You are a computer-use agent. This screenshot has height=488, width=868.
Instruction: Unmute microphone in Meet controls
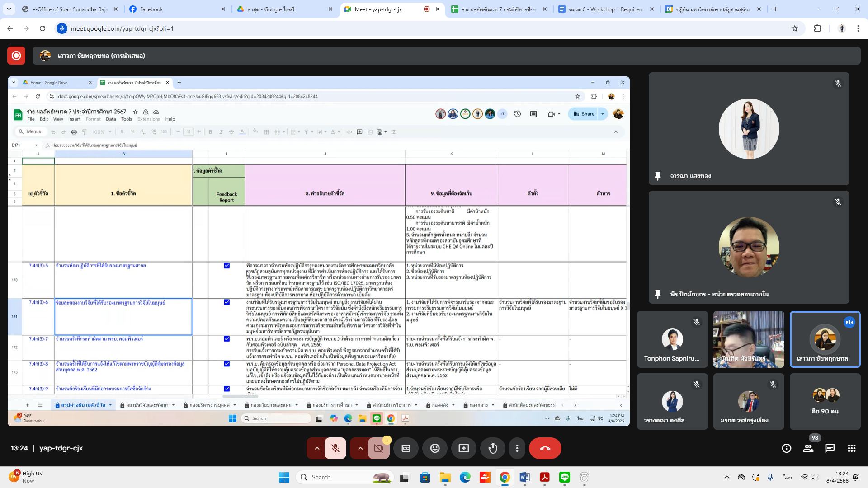[335, 448]
